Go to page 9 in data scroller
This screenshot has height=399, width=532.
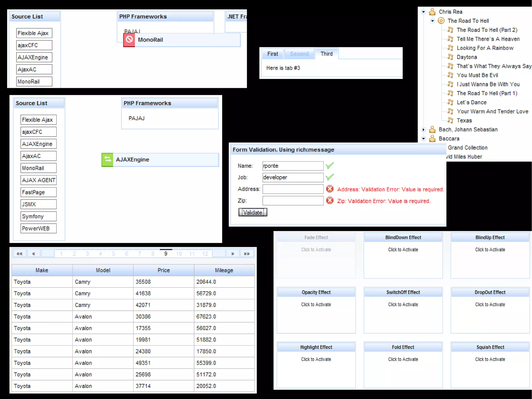click(x=166, y=253)
